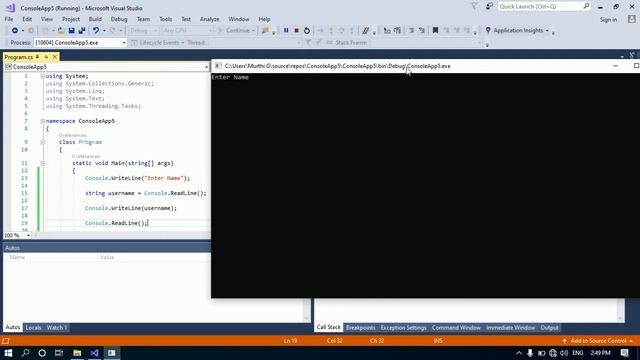The image size is (640, 360).
Task: Open the Project menu
Action: point(71,19)
